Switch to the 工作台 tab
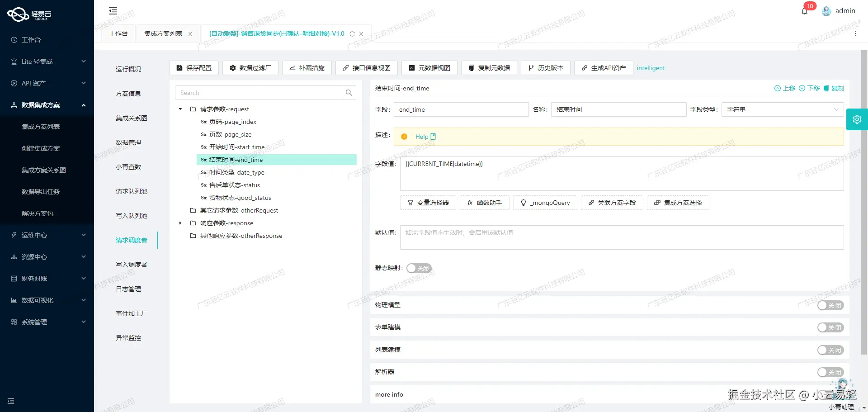Image resolution: width=868 pixels, height=412 pixels. click(x=118, y=33)
